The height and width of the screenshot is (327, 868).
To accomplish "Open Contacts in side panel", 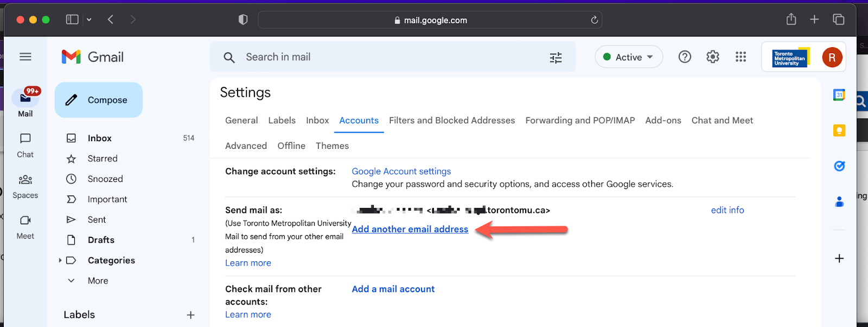I will click(839, 202).
